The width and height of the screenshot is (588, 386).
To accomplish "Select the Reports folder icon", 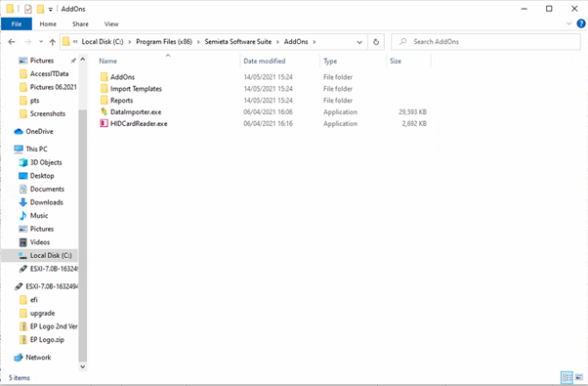I will (x=104, y=100).
